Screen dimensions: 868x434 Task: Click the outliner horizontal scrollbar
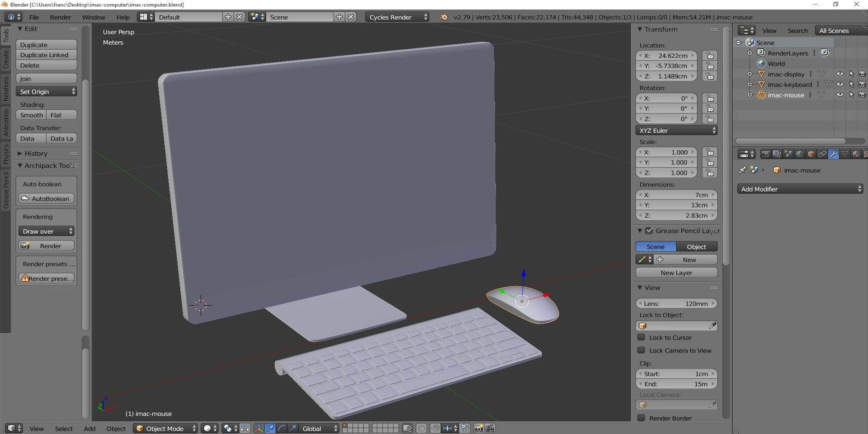click(790, 141)
